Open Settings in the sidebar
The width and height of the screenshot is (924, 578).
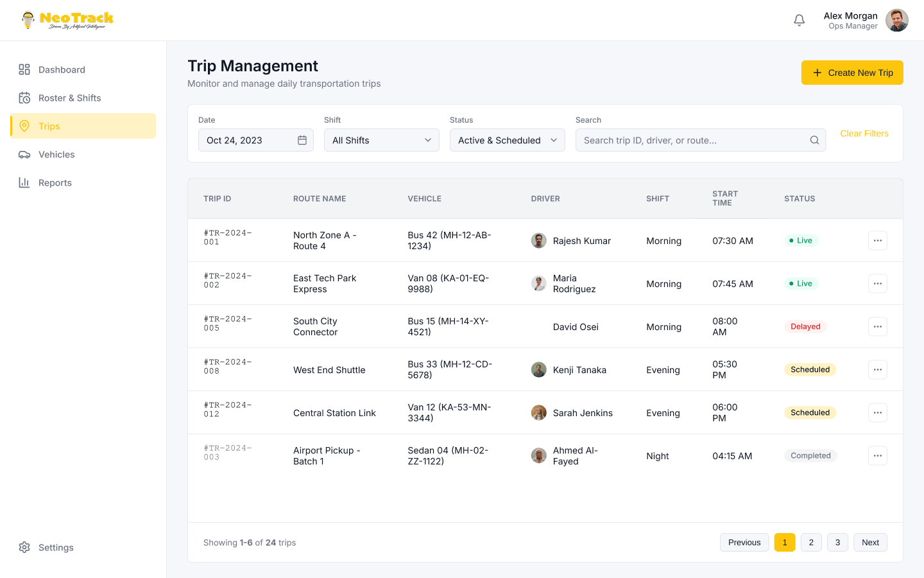pos(83,547)
